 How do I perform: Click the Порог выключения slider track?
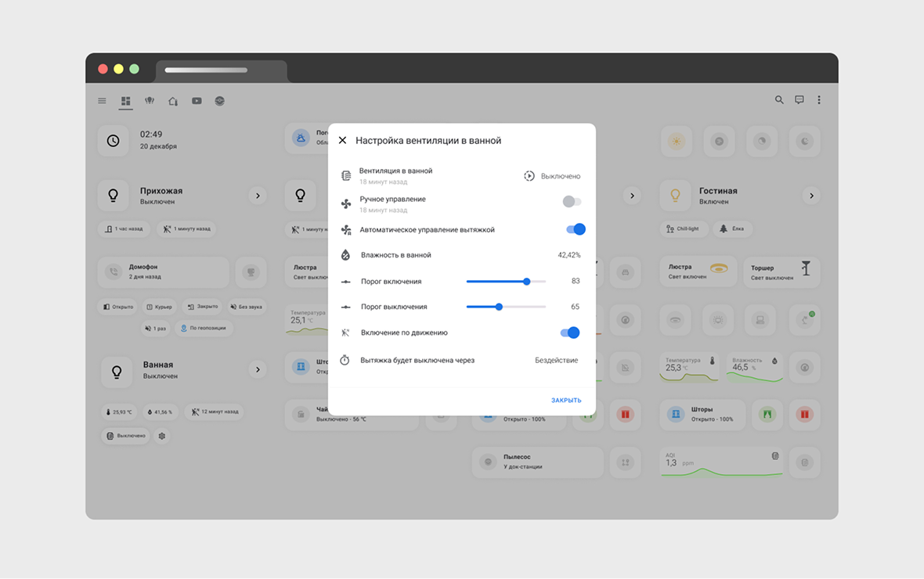pyautogui.click(x=506, y=307)
